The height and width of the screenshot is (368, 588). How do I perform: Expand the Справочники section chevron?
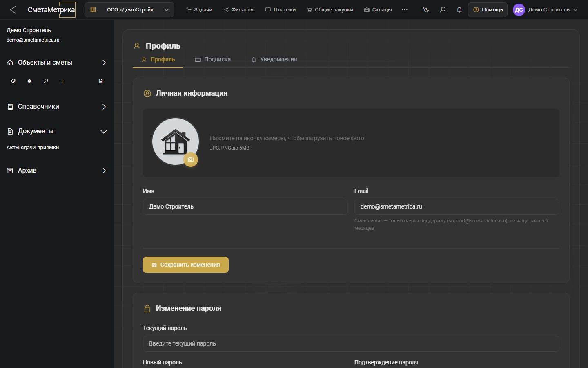coord(104,107)
